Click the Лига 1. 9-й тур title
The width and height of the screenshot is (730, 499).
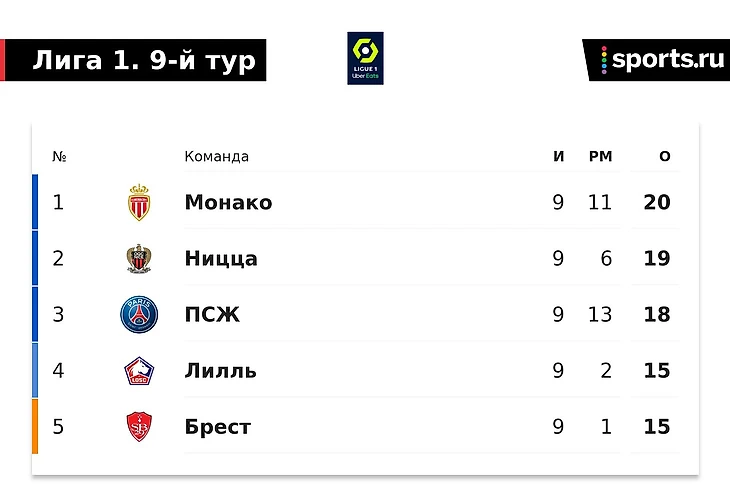coord(144,61)
